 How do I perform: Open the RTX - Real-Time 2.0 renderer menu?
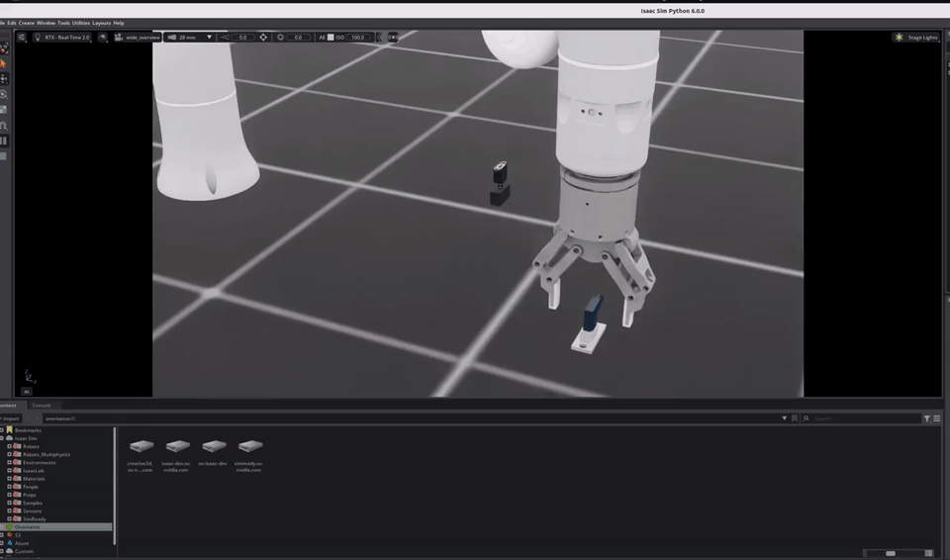coord(61,37)
